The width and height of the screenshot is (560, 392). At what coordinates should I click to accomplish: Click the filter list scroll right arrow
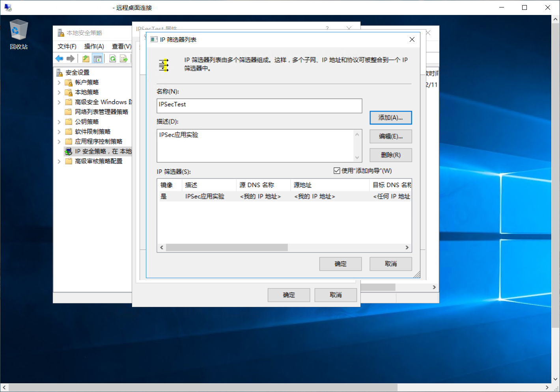(x=407, y=247)
